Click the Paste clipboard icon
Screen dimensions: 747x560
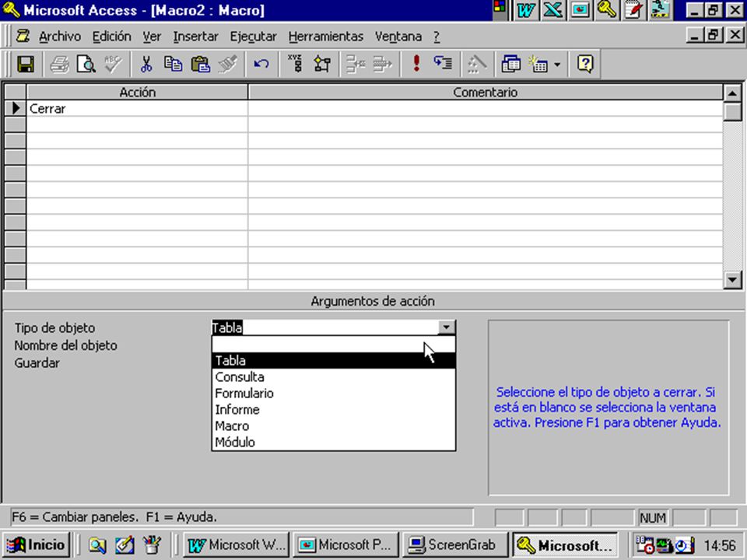pyautogui.click(x=200, y=64)
